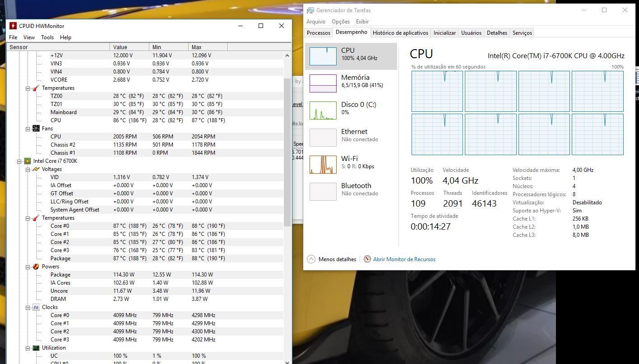Select the Desempenho tab
Image resolution: width=639 pixels, height=364 pixels.
[352, 32]
